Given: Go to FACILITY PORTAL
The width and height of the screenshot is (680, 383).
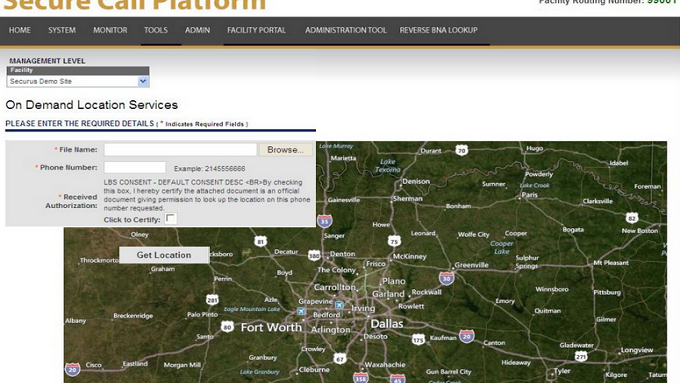Looking at the screenshot, I should coord(256,30).
